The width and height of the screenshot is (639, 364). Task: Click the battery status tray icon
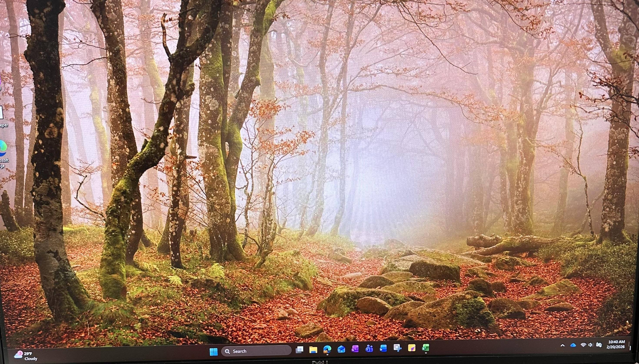(599, 345)
